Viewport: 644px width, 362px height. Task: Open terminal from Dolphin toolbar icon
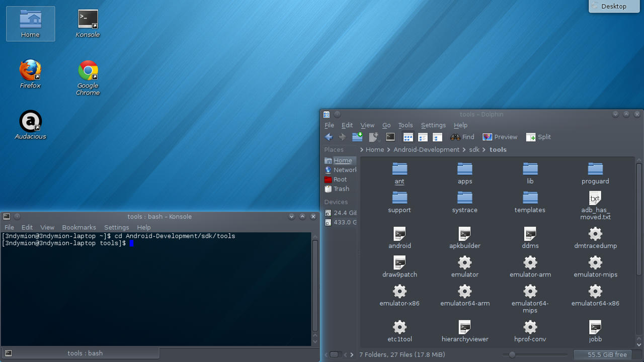click(x=390, y=137)
